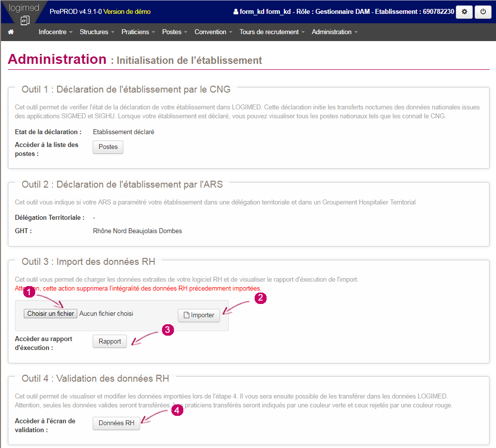Open the Tours de recrutement menu

coord(272,32)
